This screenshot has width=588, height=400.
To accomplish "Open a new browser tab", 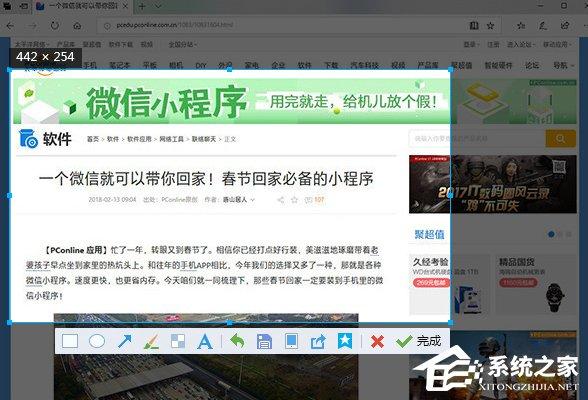I will point(142,6).
